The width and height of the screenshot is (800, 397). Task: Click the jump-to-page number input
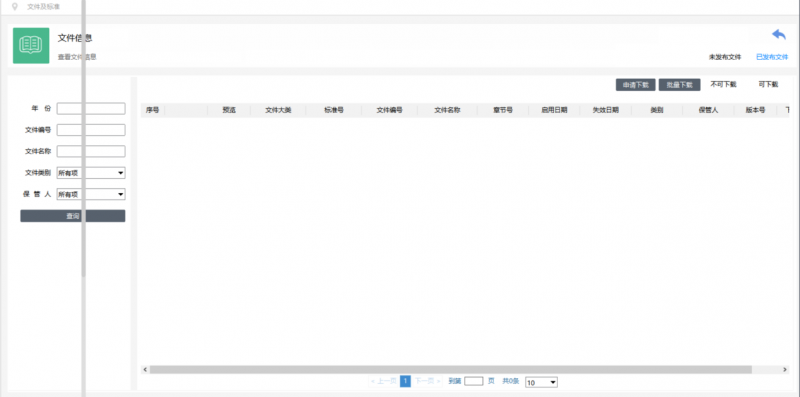click(x=473, y=381)
